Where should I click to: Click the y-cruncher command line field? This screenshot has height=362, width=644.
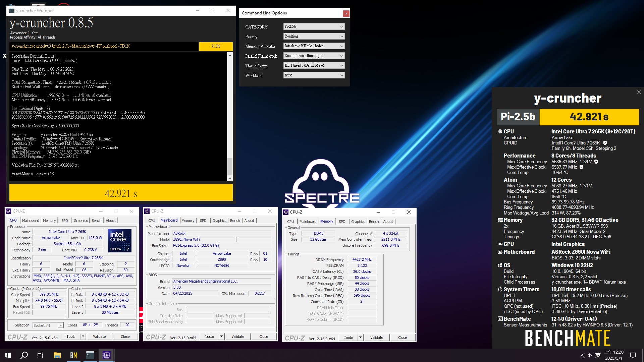point(104,46)
